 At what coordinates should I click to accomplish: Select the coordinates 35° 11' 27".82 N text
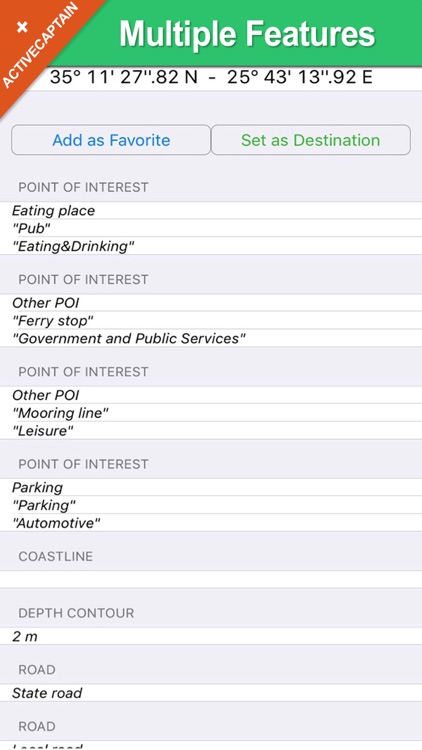point(123,77)
